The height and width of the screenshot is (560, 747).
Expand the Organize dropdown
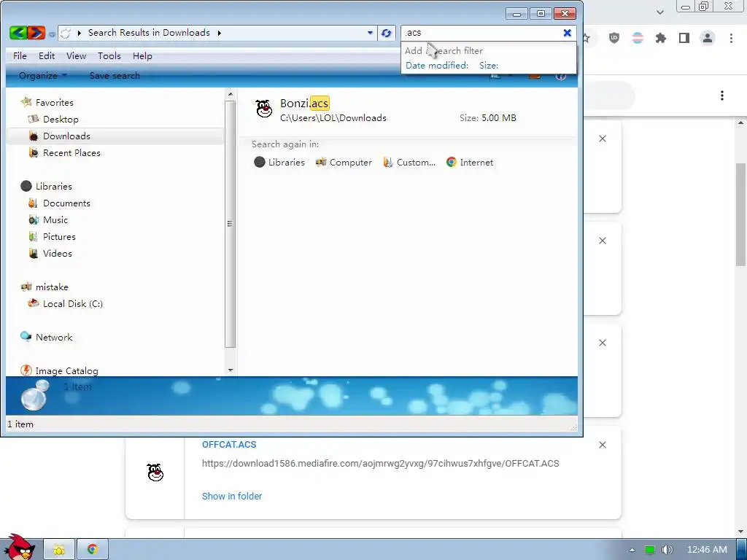[x=43, y=76]
